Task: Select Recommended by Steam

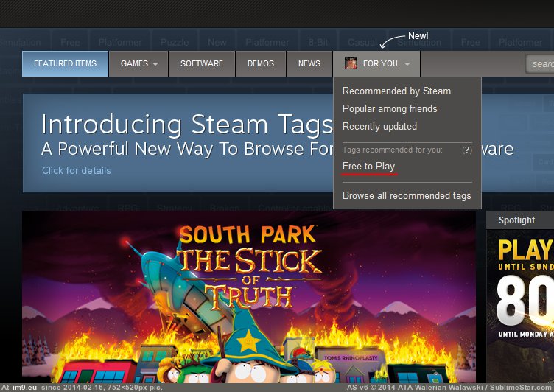Action: 396,91
